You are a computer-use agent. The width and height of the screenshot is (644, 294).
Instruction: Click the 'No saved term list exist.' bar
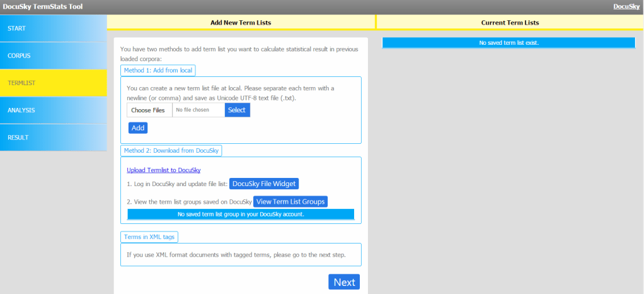(x=509, y=43)
